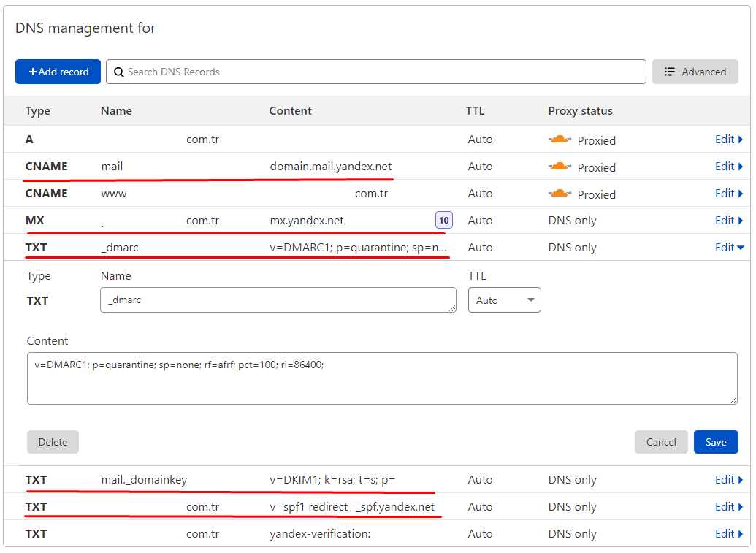Click the yandex-verification content cell

click(320, 534)
